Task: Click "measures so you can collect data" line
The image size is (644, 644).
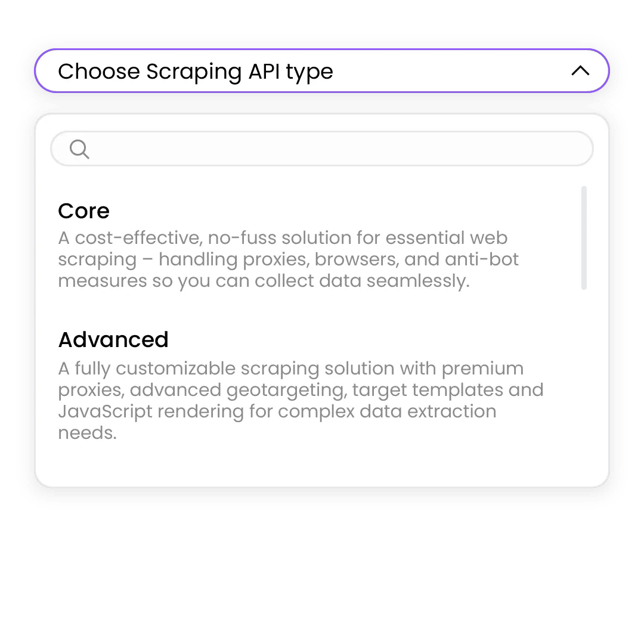Action: tap(264, 281)
